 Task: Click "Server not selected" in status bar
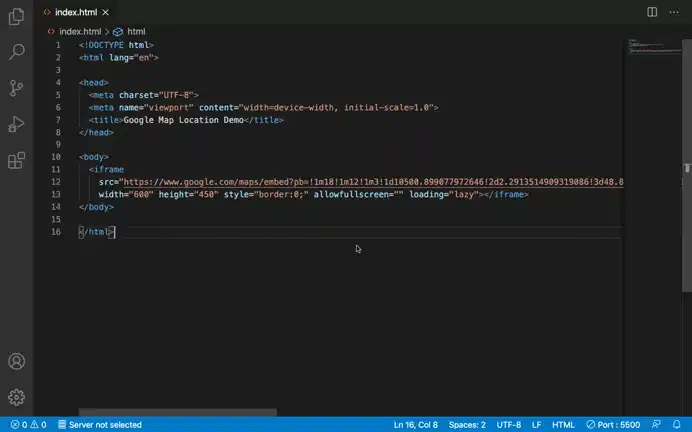coord(99,425)
